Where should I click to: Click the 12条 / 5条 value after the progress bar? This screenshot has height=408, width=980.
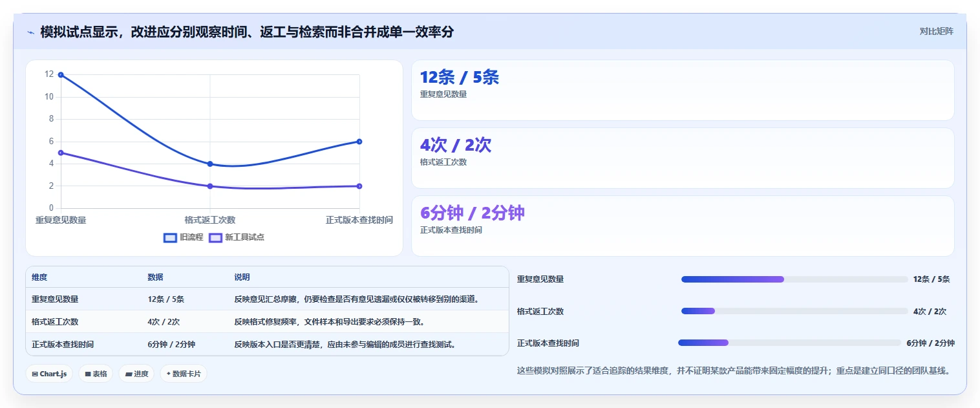click(932, 279)
